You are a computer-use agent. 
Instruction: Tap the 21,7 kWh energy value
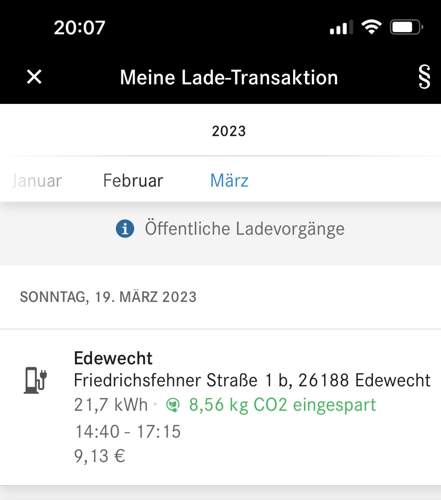[111, 405]
